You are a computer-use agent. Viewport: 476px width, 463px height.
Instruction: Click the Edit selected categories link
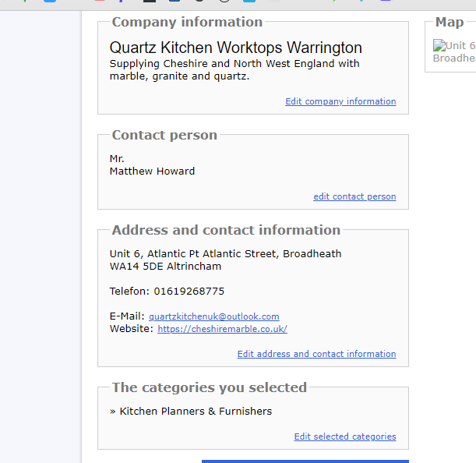[345, 436]
